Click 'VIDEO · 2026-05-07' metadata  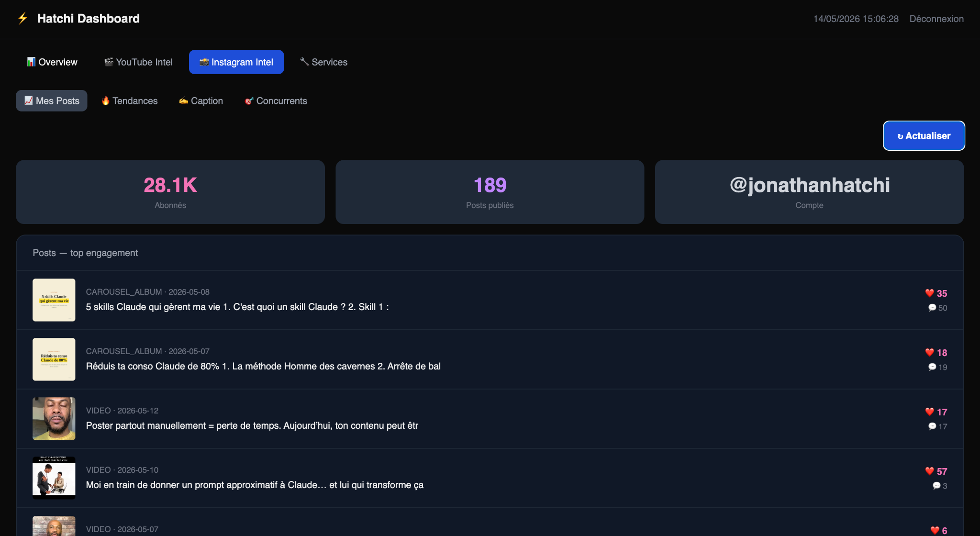[x=122, y=529]
